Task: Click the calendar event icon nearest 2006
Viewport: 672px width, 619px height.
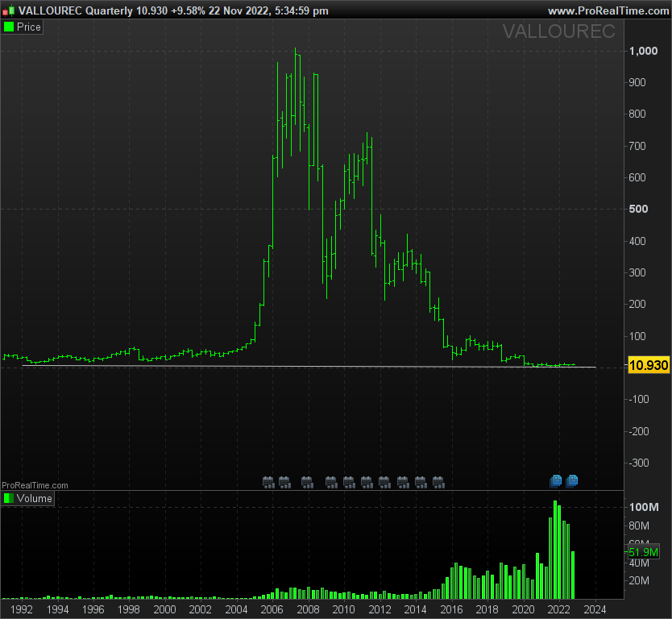Action: (x=268, y=482)
